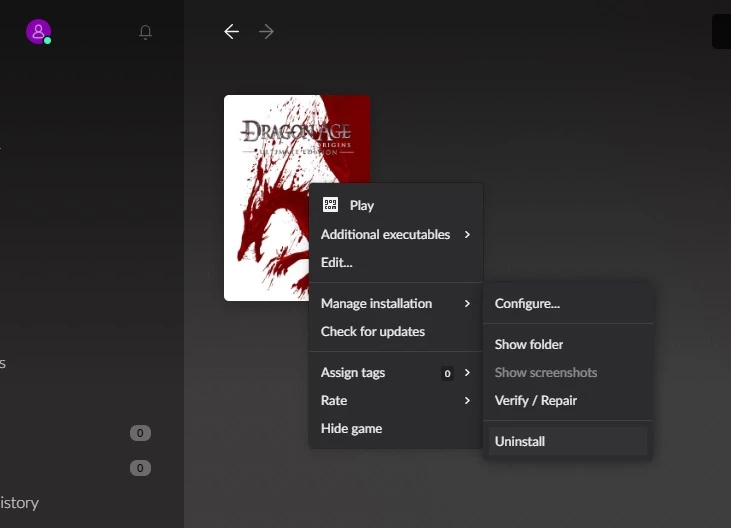Select Check for updates
Image resolution: width=731 pixels, height=528 pixels.
pos(396,331)
